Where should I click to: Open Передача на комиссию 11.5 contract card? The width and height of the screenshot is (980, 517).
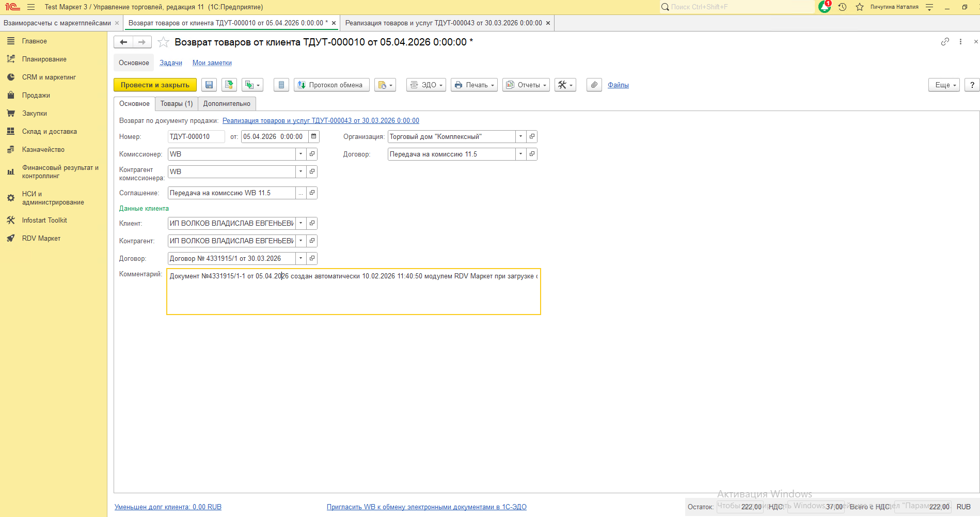click(532, 154)
